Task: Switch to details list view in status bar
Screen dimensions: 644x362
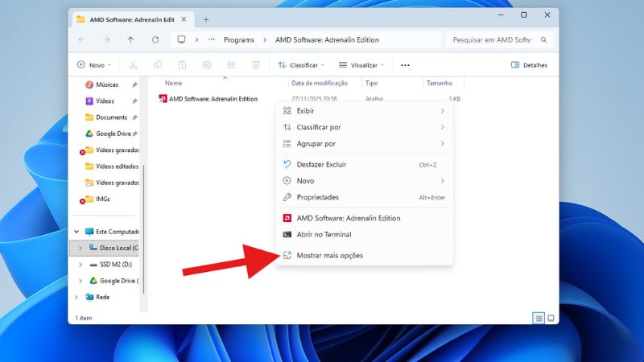Action: (x=539, y=318)
